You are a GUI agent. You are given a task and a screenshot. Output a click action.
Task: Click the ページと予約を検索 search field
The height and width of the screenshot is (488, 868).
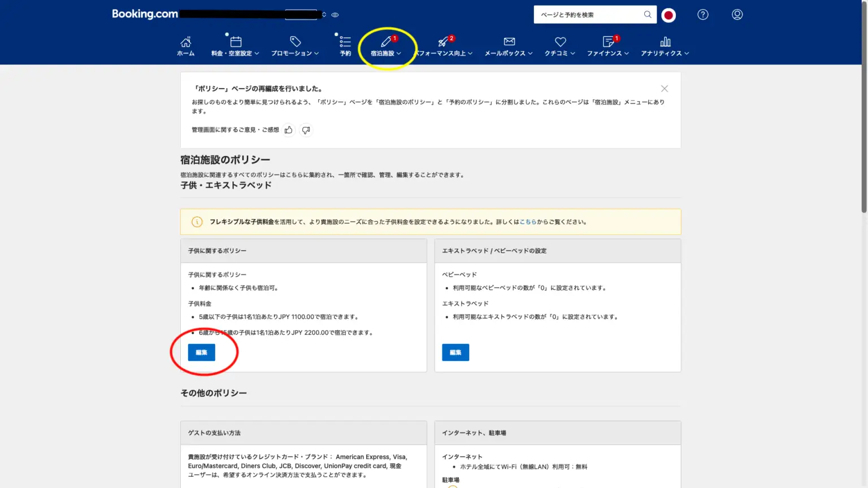click(588, 15)
